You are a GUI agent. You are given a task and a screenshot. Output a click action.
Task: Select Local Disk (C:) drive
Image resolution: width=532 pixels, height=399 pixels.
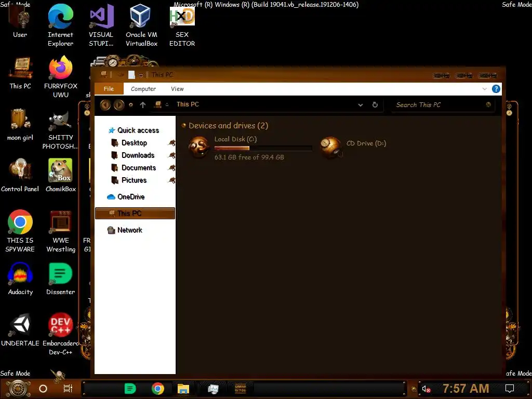tap(250, 148)
